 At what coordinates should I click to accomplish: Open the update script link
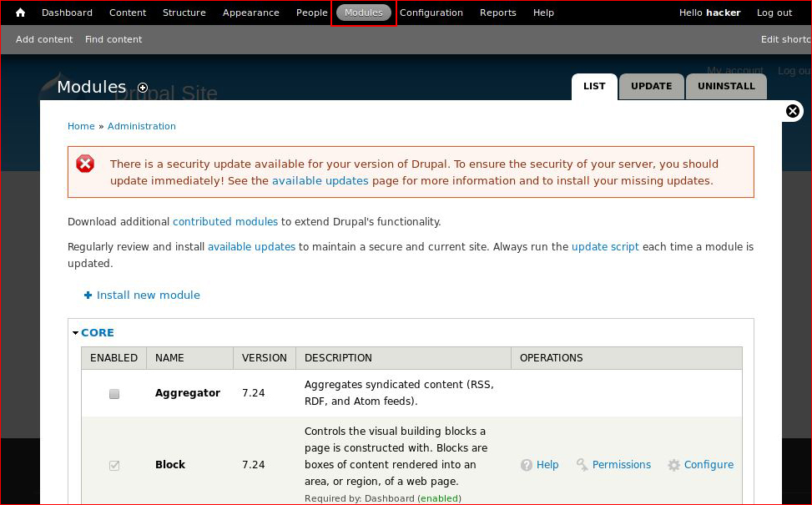pos(605,246)
